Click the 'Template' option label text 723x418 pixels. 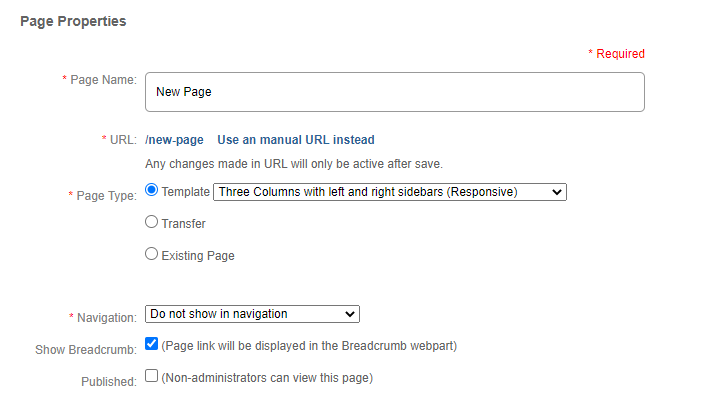(x=185, y=192)
